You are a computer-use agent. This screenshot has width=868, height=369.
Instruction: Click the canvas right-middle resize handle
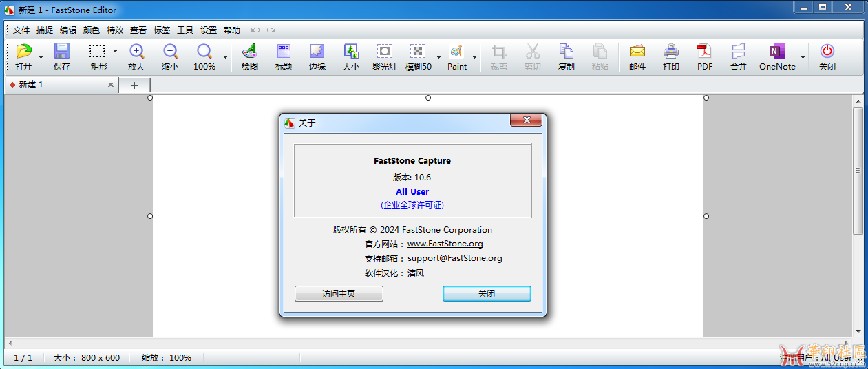coord(706,216)
